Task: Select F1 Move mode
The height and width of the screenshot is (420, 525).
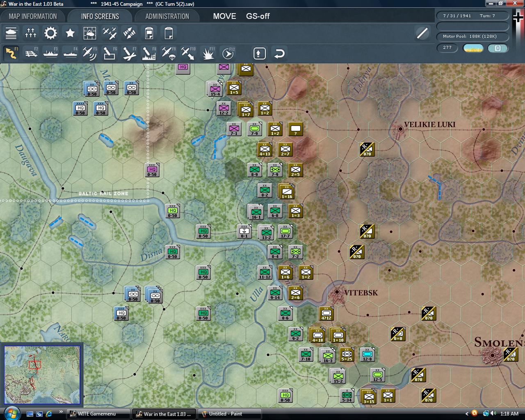Action: tap(11, 53)
